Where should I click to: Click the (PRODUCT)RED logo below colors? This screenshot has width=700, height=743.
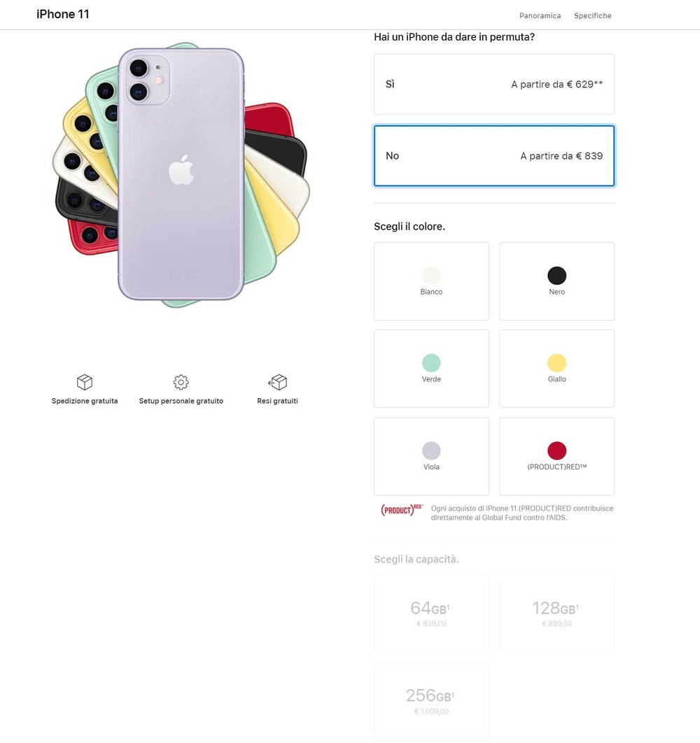click(402, 510)
